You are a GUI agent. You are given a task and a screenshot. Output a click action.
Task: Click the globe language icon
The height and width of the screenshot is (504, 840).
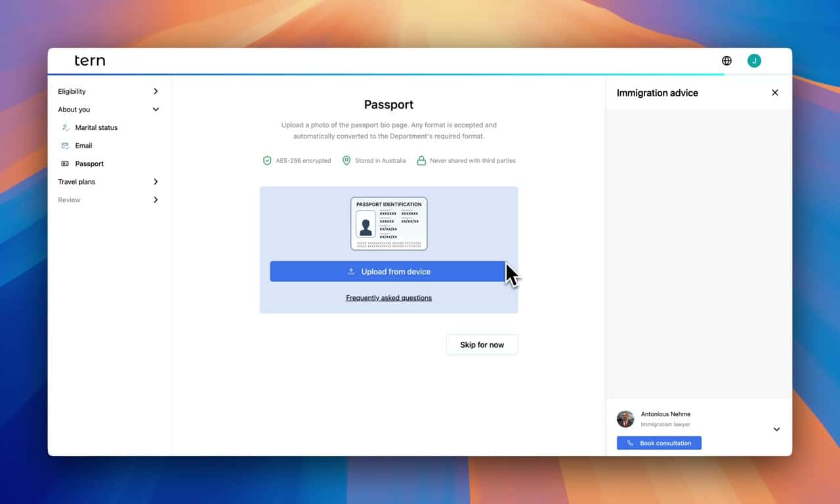pyautogui.click(x=726, y=61)
